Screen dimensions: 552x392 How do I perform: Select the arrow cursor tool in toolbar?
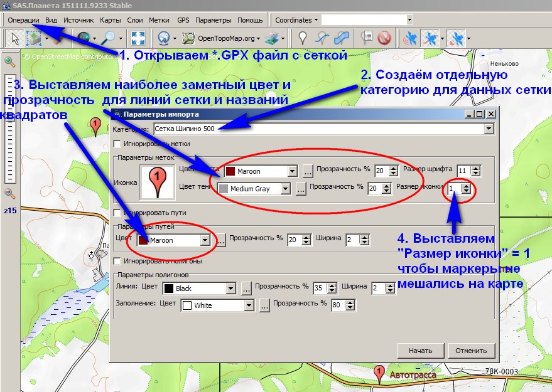point(12,38)
